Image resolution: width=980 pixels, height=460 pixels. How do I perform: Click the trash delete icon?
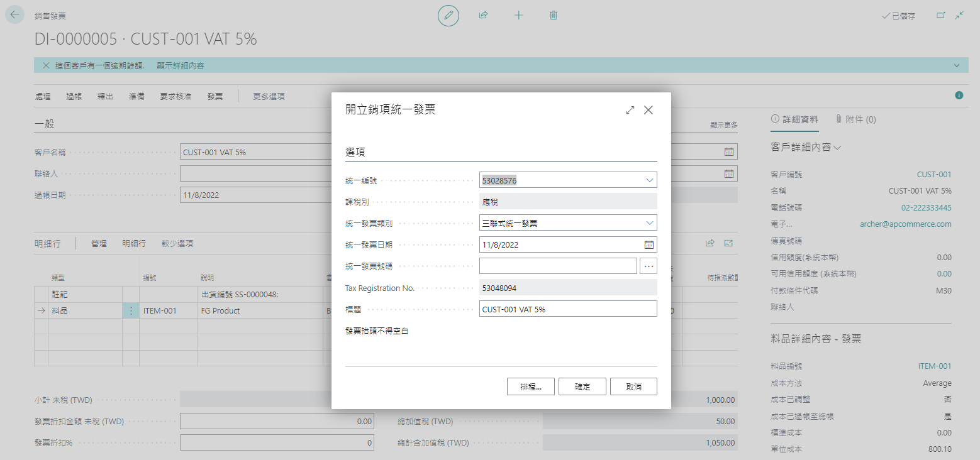[x=554, y=15]
